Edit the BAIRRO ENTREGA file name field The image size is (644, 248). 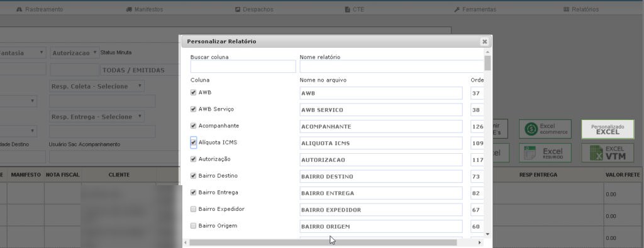381,193
